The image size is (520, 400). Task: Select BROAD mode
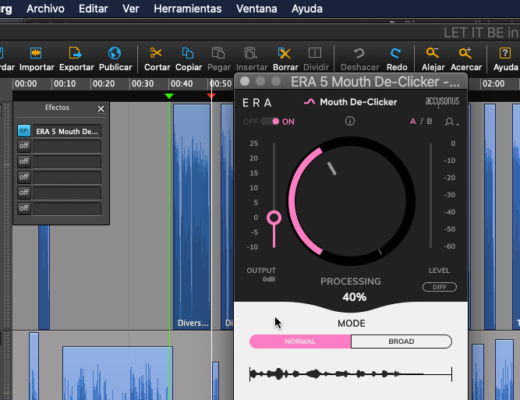click(x=401, y=341)
